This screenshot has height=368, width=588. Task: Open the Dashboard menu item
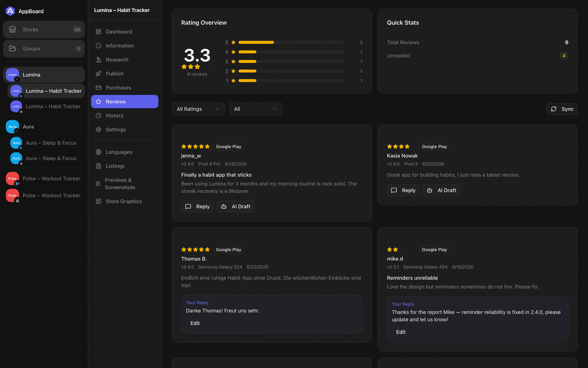point(125,32)
